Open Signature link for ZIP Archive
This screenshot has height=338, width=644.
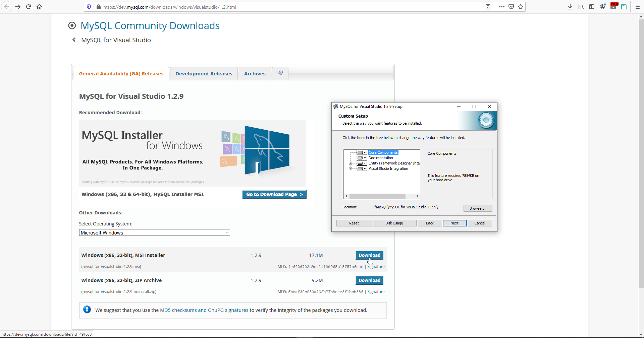(376, 292)
